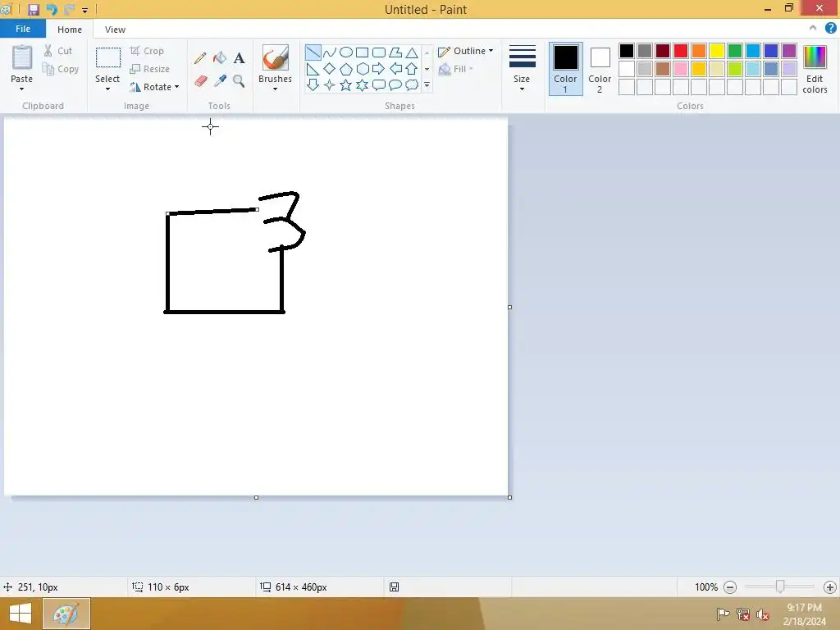This screenshot has height=630, width=840.
Task: Choose the Curve shape
Action: (330, 52)
